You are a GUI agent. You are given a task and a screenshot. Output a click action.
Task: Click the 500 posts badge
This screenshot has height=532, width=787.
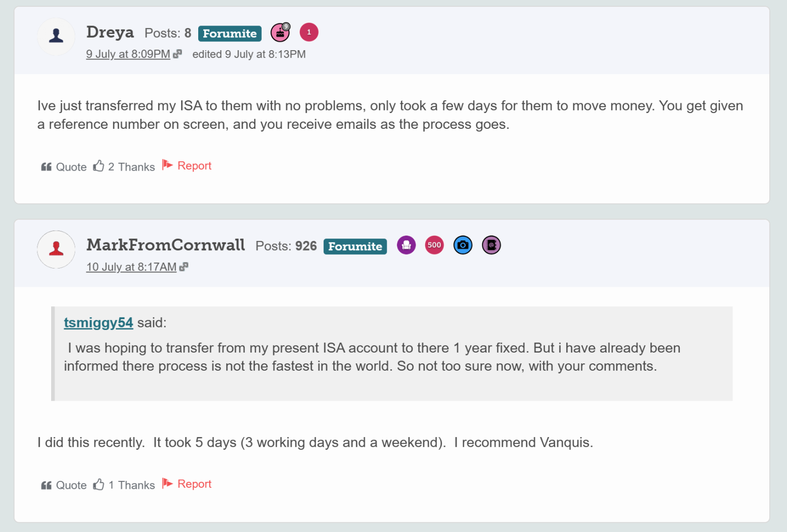[434, 245]
